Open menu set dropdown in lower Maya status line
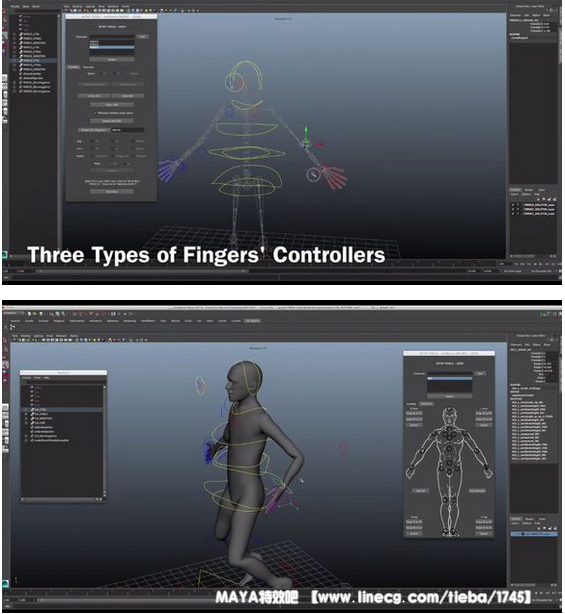This screenshot has height=614, width=565. (x=12, y=314)
